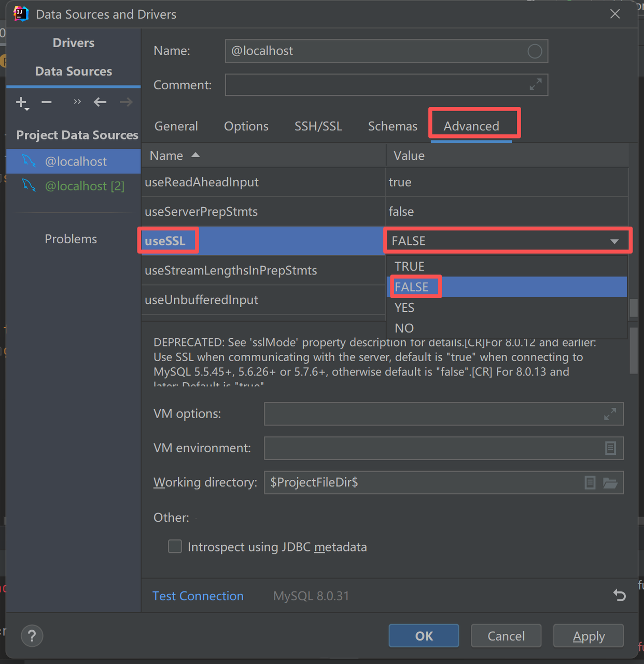This screenshot has width=644, height=664.
Task: Select the useSSL property name
Action: point(165,241)
